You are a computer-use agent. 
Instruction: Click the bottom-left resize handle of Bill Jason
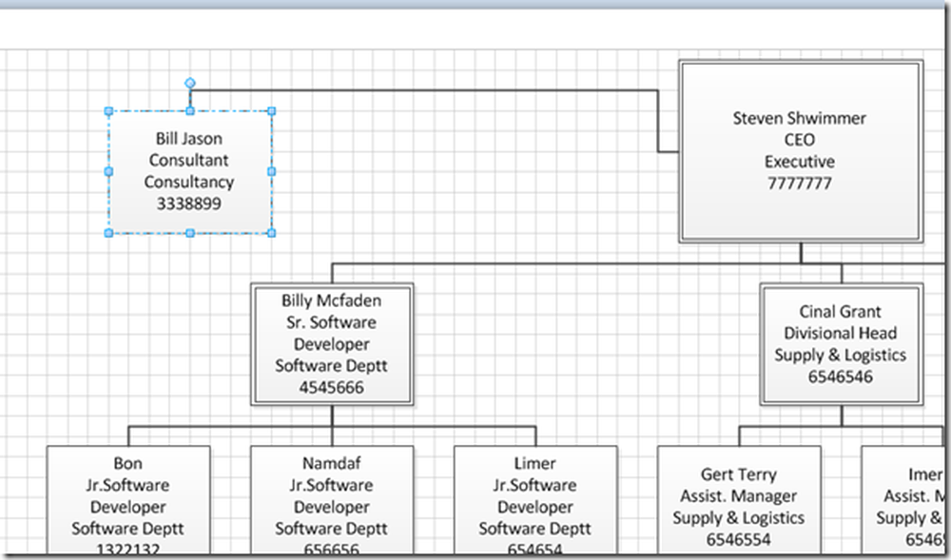pos(109,233)
